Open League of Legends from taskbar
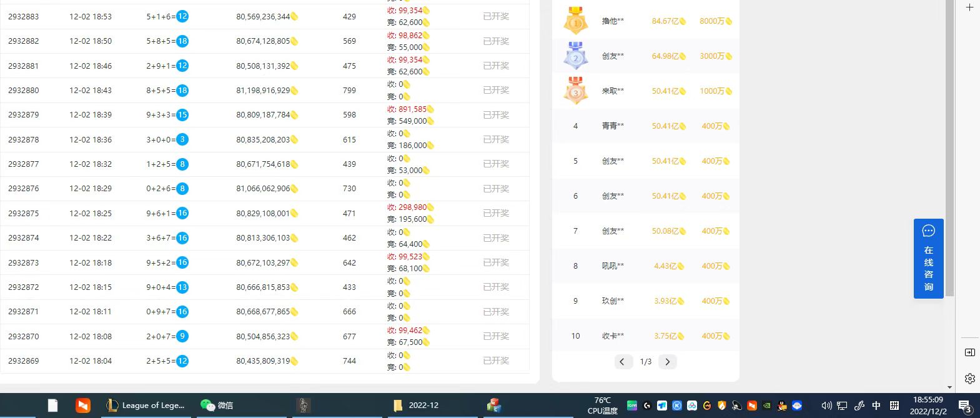This screenshot has width=980, height=418. [x=146, y=406]
